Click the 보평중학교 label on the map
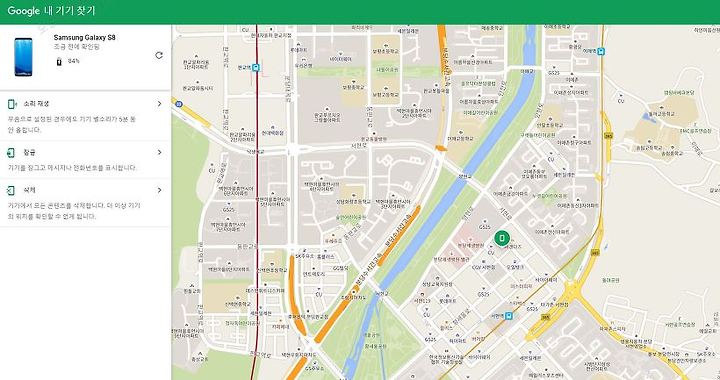The image size is (720, 380). point(353,87)
